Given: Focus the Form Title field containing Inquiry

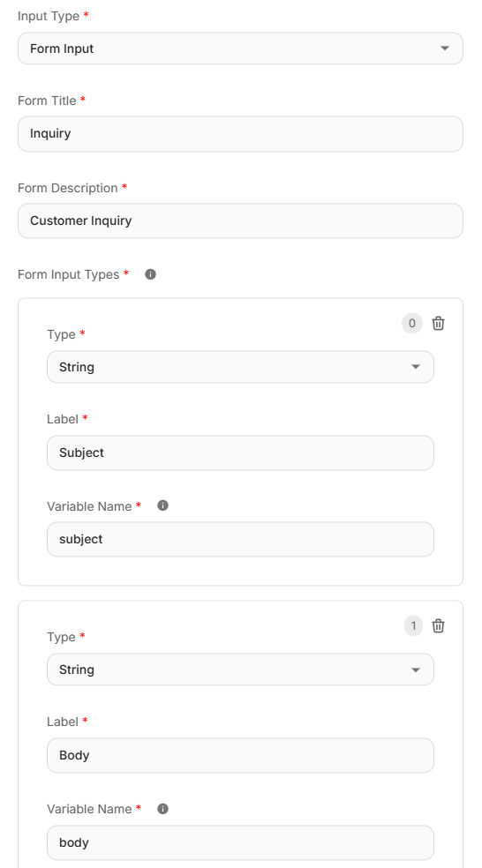Looking at the screenshot, I should pos(240,134).
